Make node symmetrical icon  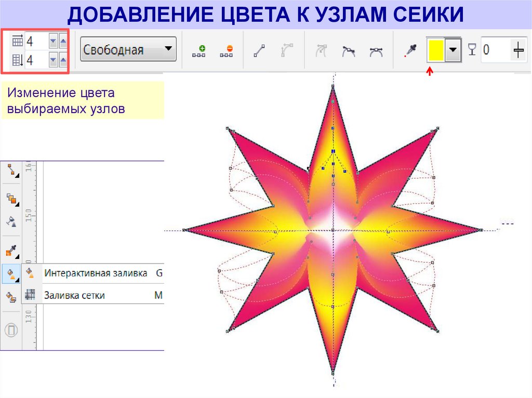click(x=376, y=51)
